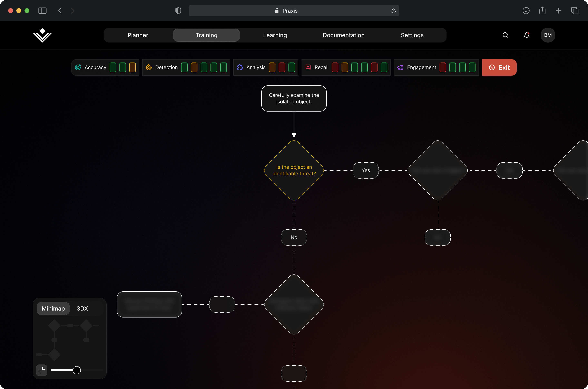Click the Recall book icon
588x389 pixels.
[x=308, y=67]
